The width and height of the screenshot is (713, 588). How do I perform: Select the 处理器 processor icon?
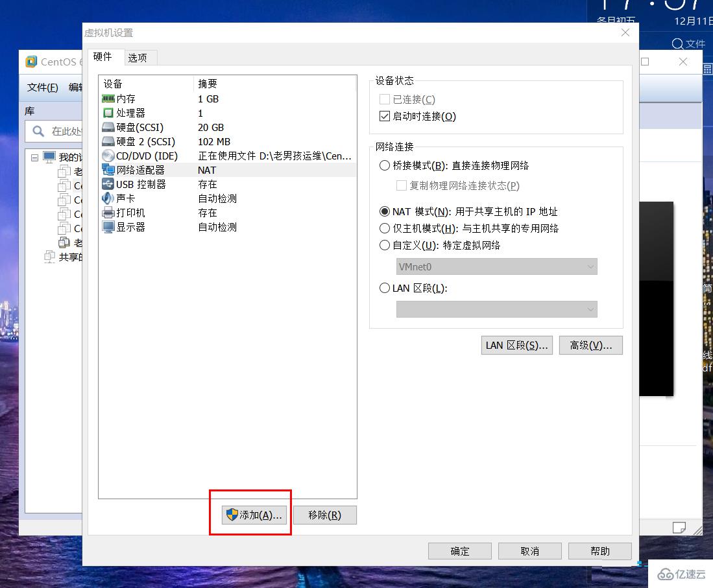pyautogui.click(x=108, y=113)
